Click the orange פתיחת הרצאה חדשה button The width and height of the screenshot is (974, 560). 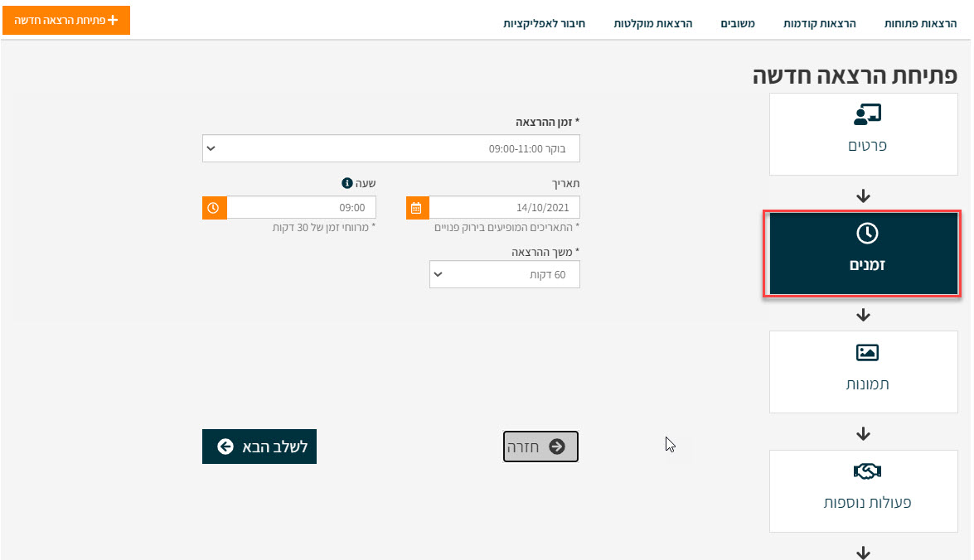click(x=66, y=21)
